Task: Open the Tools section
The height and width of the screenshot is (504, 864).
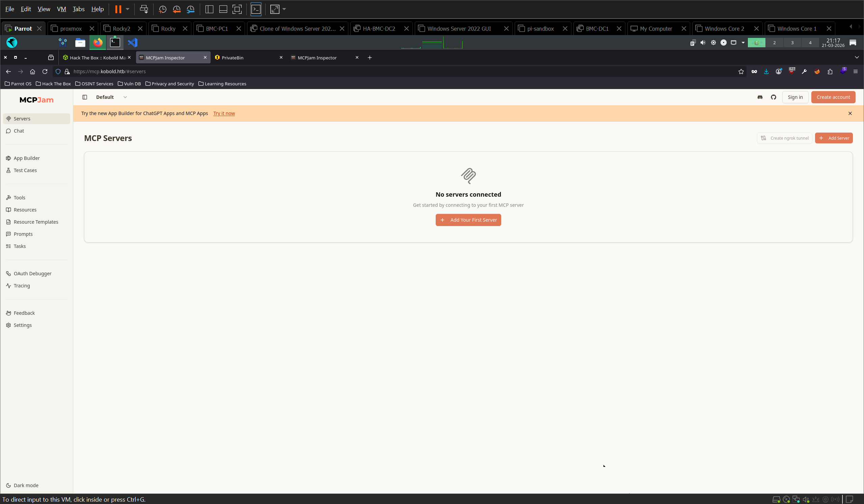Action: click(x=36, y=197)
